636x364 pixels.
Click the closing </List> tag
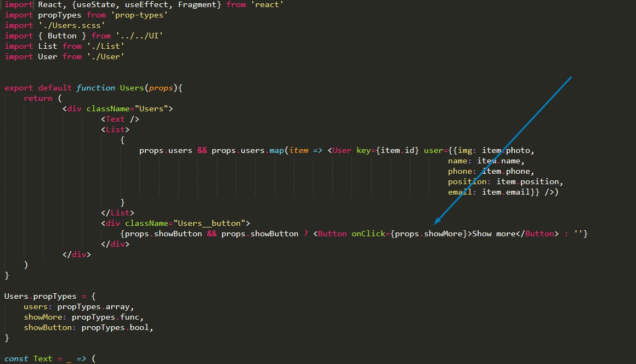(118, 213)
